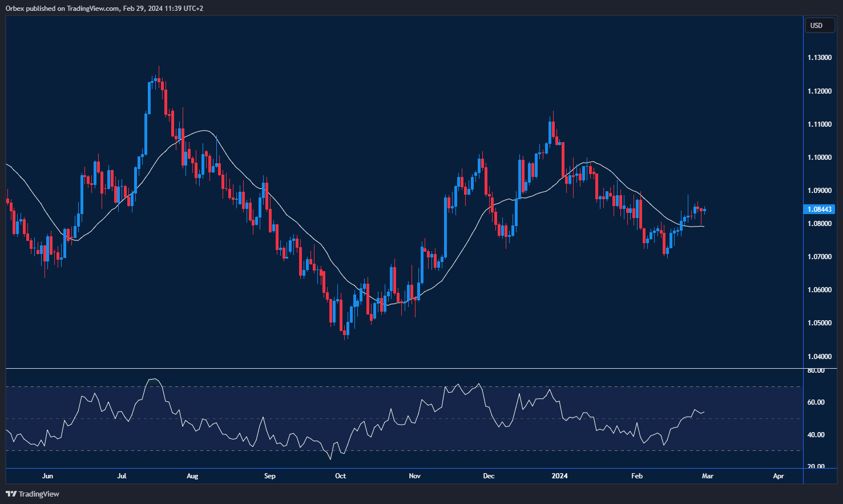This screenshot has width=843, height=504.
Task: Click the Oct label on the time axis
Action: 340,476
